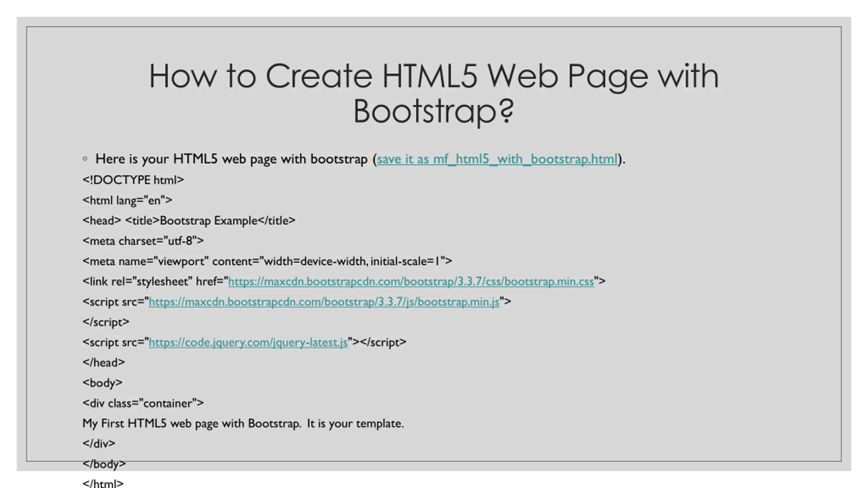The image size is (868, 488).
Task: Click the standalone closing </script> line
Action: (x=106, y=322)
